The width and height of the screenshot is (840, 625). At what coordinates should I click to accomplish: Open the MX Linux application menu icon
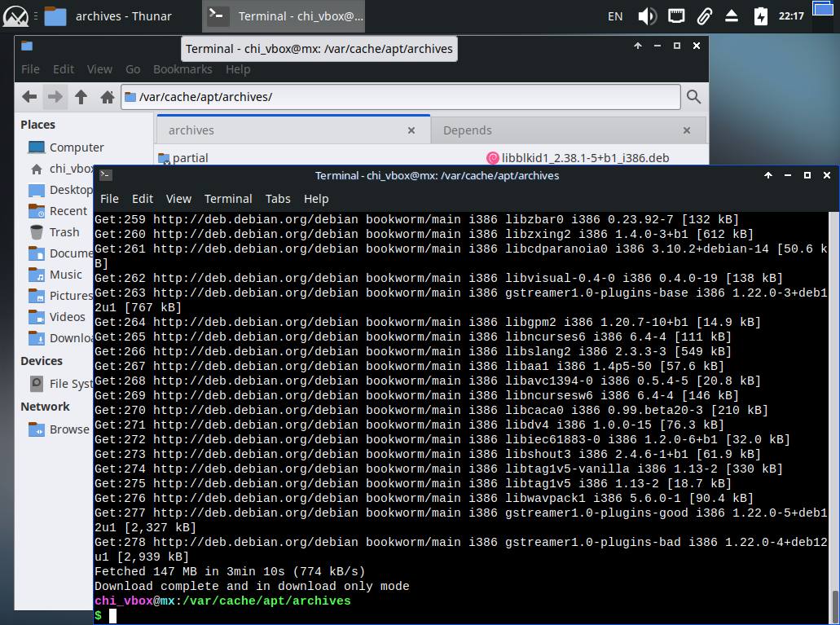[15, 16]
